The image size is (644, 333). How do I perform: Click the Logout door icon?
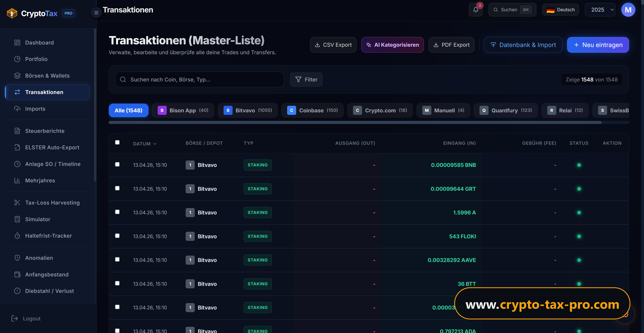[15, 319]
